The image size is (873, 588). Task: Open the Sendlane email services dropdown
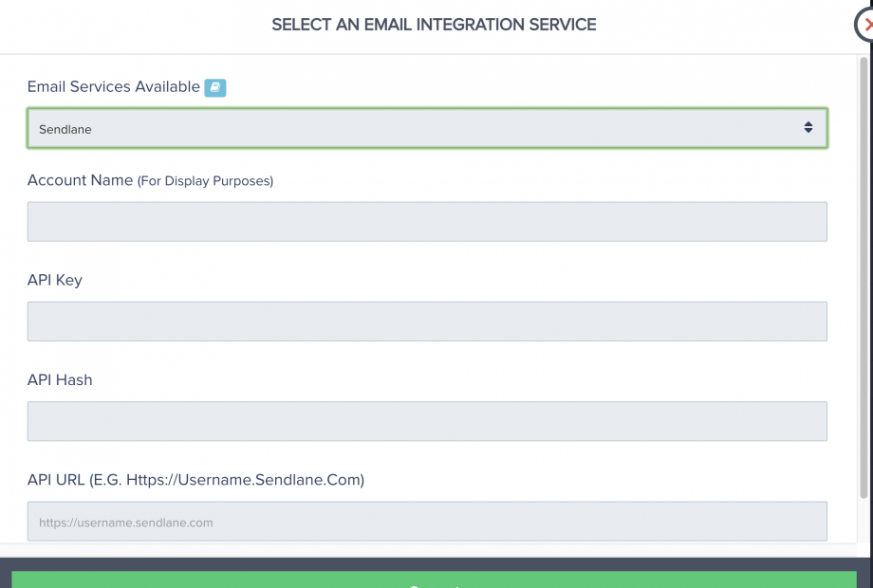pos(427,128)
